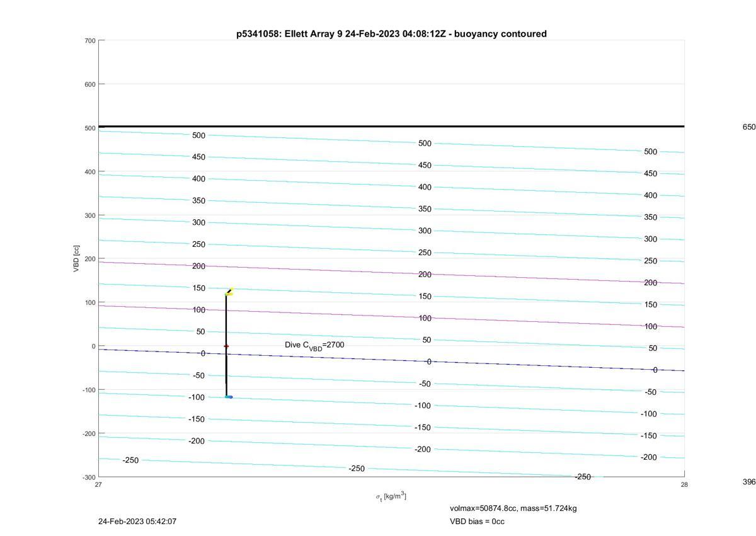The width and height of the screenshot is (756, 536).
Task: Click the x-axis tick label 27
Action: pyautogui.click(x=98, y=484)
